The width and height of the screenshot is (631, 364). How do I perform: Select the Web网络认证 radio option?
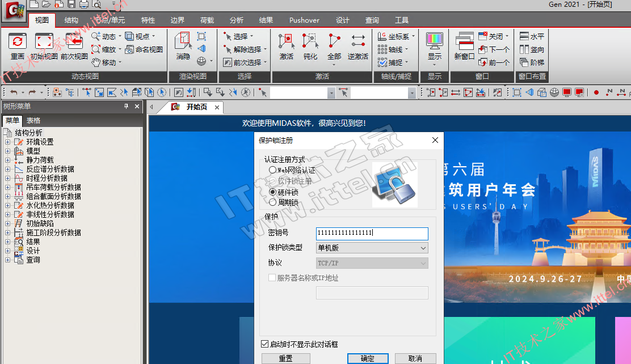pyautogui.click(x=272, y=170)
